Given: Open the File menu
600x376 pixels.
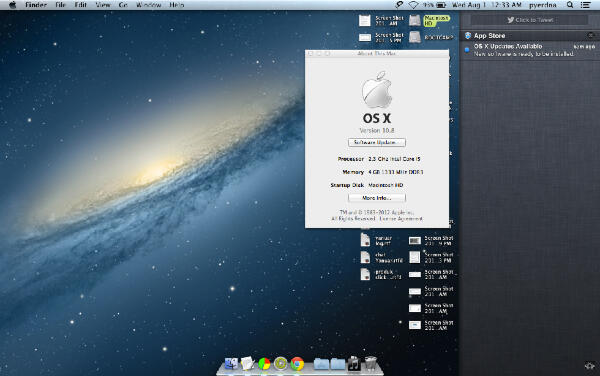Looking at the screenshot, I should 60,5.
